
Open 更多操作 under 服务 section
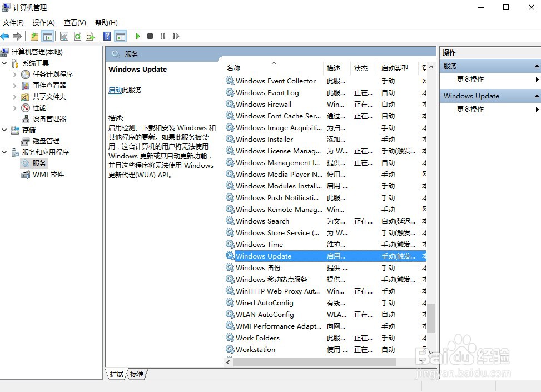click(470, 80)
